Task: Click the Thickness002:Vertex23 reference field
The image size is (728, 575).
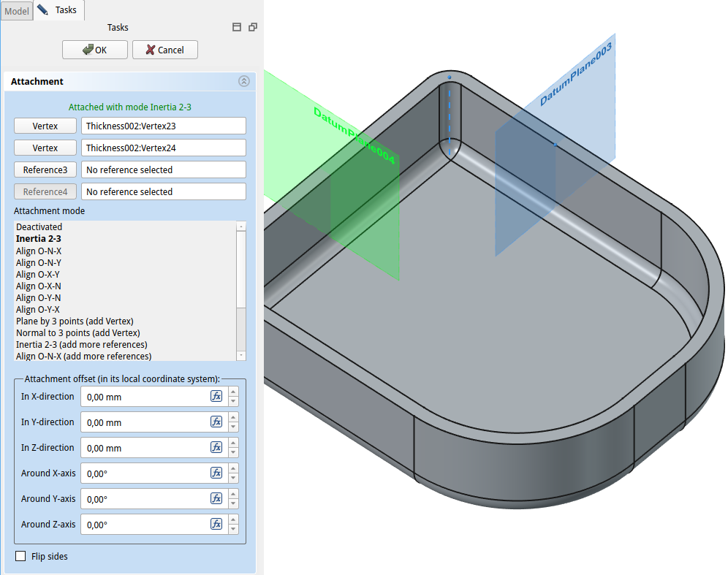Action: (x=163, y=126)
